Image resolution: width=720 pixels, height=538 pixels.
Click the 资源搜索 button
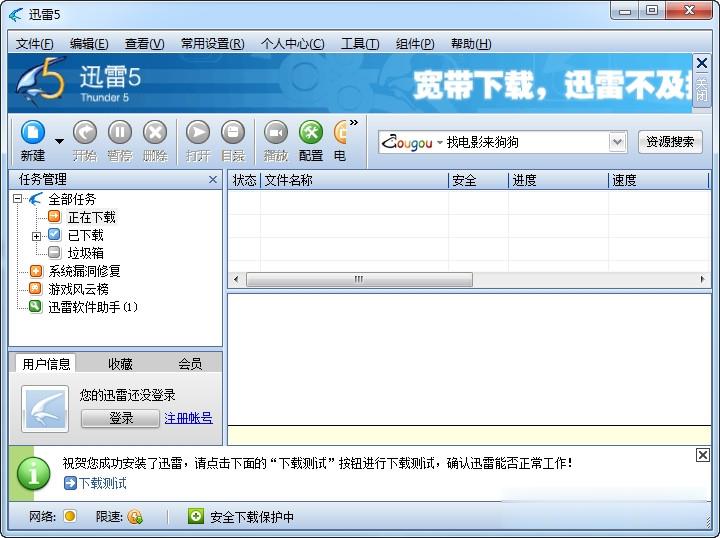(x=670, y=142)
